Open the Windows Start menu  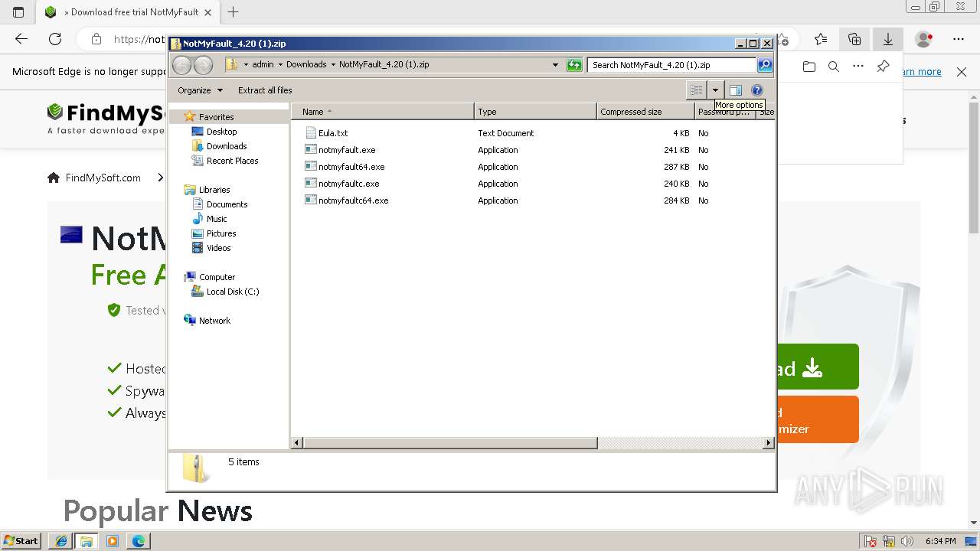(21, 540)
